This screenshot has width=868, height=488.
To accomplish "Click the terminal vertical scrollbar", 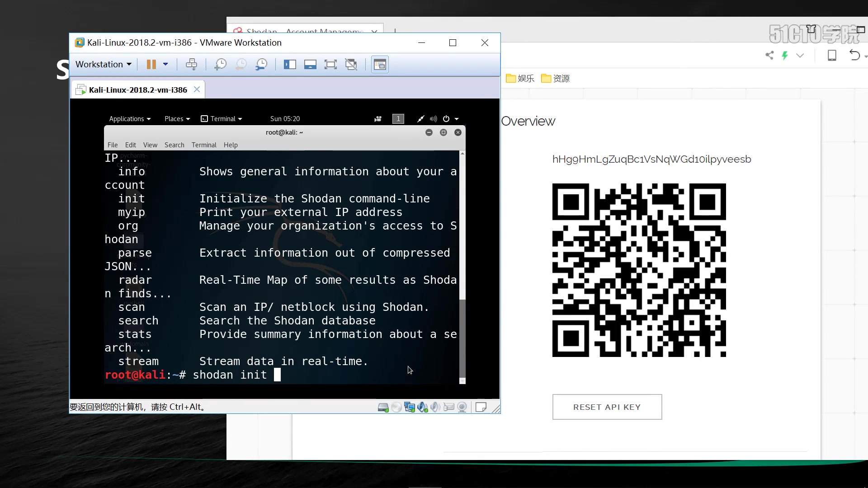I will click(x=462, y=338).
